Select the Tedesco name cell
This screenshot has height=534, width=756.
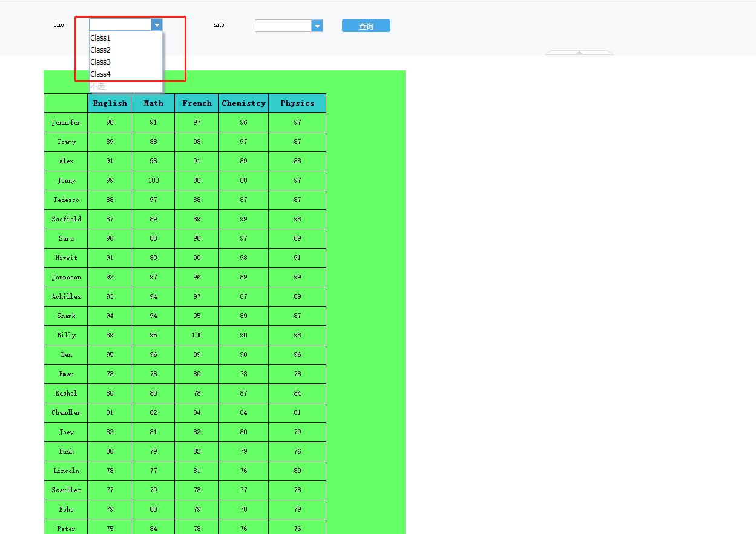(x=66, y=200)
